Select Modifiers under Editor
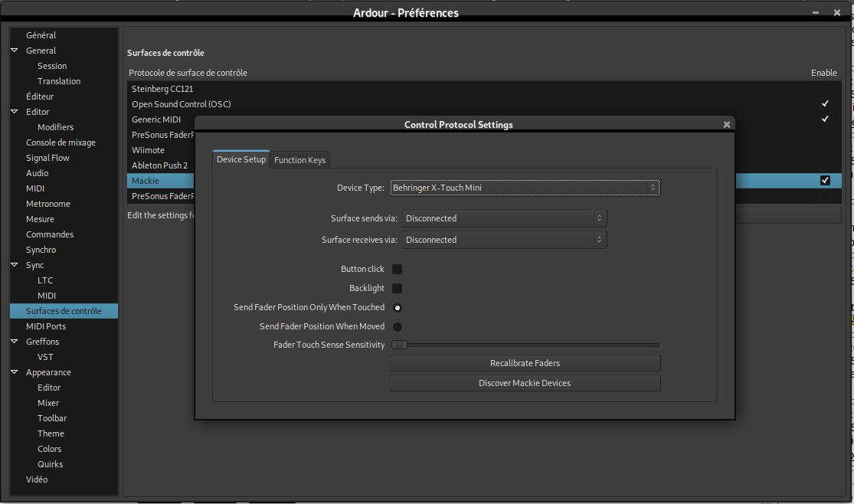 tap(56, 127)
